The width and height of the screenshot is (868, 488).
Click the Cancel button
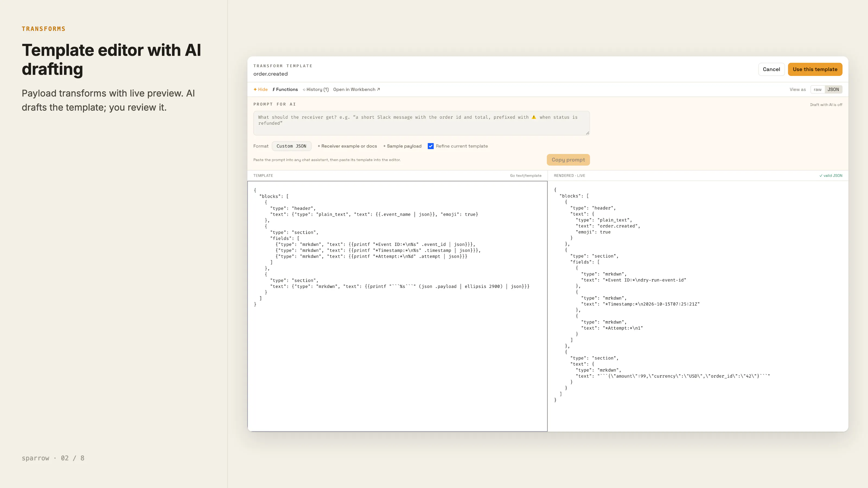point(771,69)
